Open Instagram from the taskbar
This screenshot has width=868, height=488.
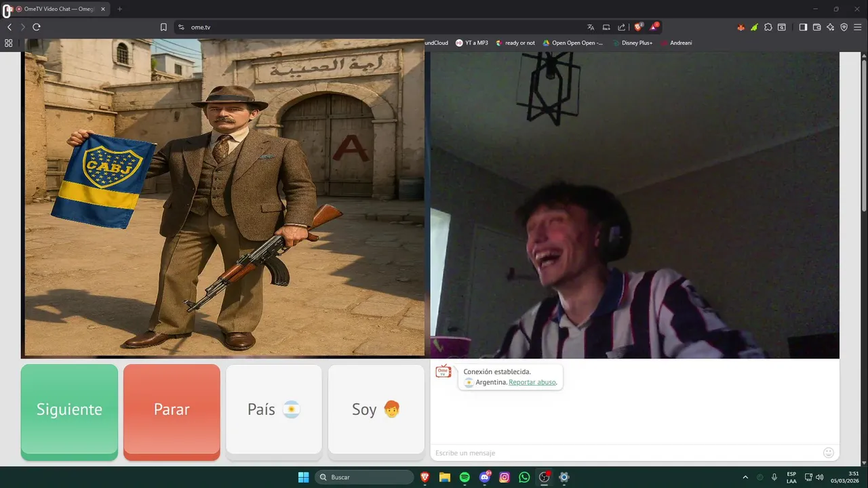pos(505,477)
